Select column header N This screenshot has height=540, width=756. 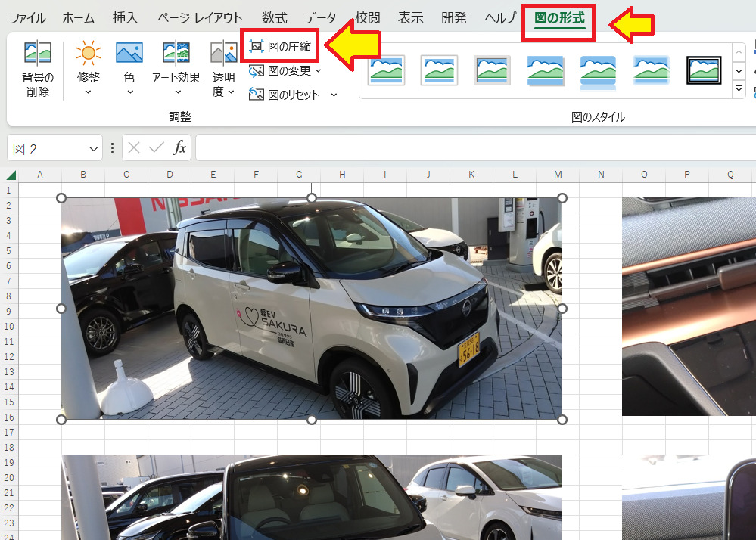click(601, 175)
